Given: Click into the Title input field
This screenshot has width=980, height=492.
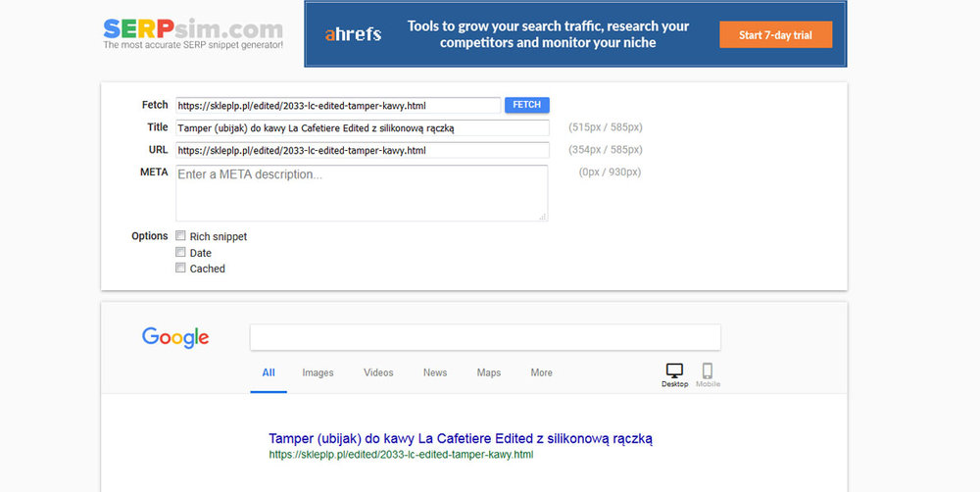Looking at the screenshot, I should [x=363, y=128].
